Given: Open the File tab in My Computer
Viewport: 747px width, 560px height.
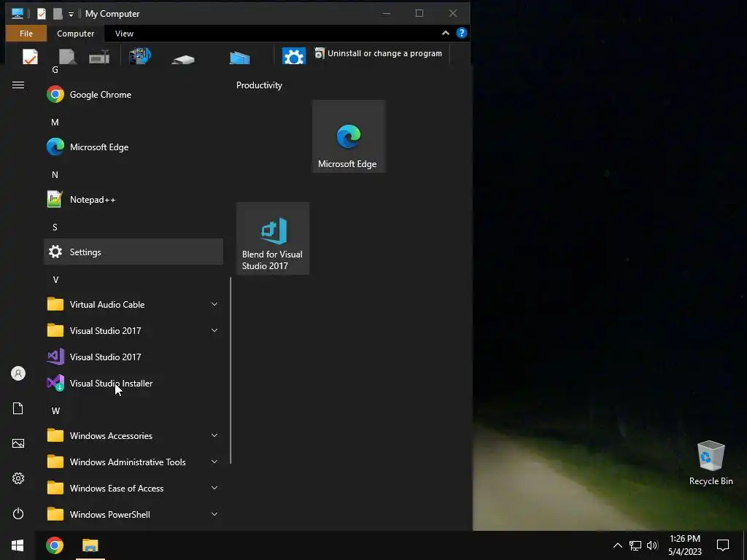Looking at the screenshot, I should tap(26, 34).
